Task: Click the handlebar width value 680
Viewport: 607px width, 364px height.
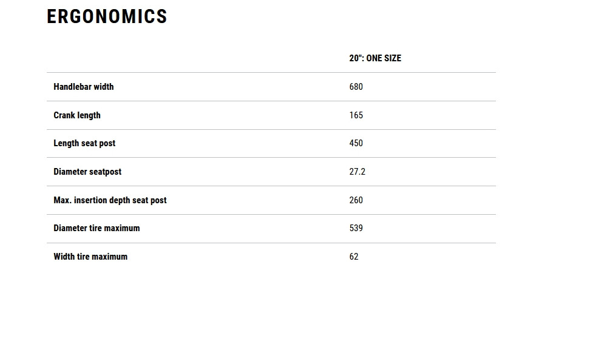Action: click(x=356, y=87)
